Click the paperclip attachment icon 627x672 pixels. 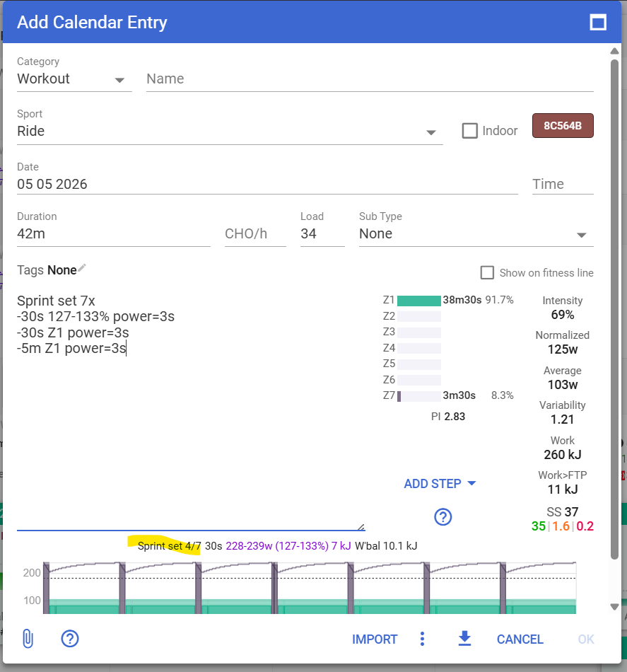pyautogui.click(x=28, y=639)
